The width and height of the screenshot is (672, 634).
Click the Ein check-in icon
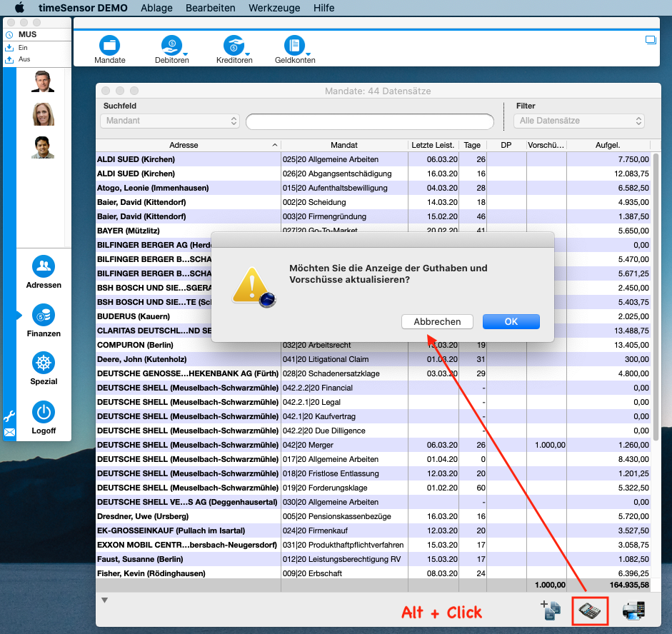(x=9, y=48)
